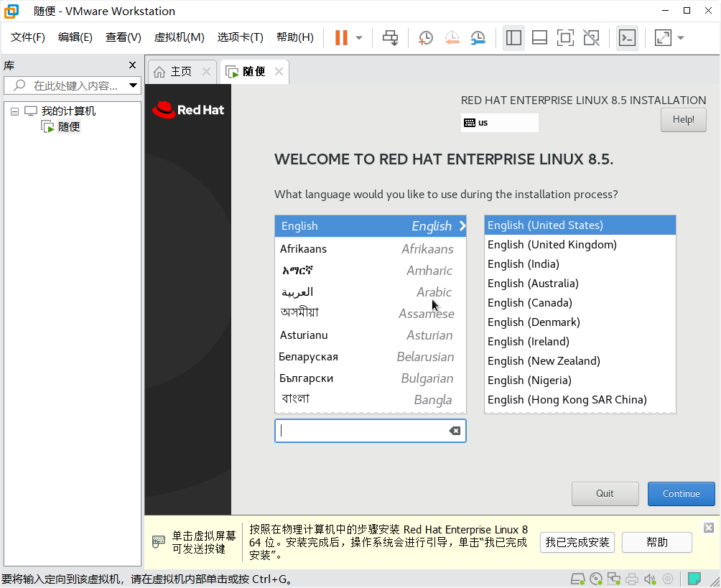This screenshot has width=721, height=588.
Task: Select English (India) locale
Action: point(580,264)
